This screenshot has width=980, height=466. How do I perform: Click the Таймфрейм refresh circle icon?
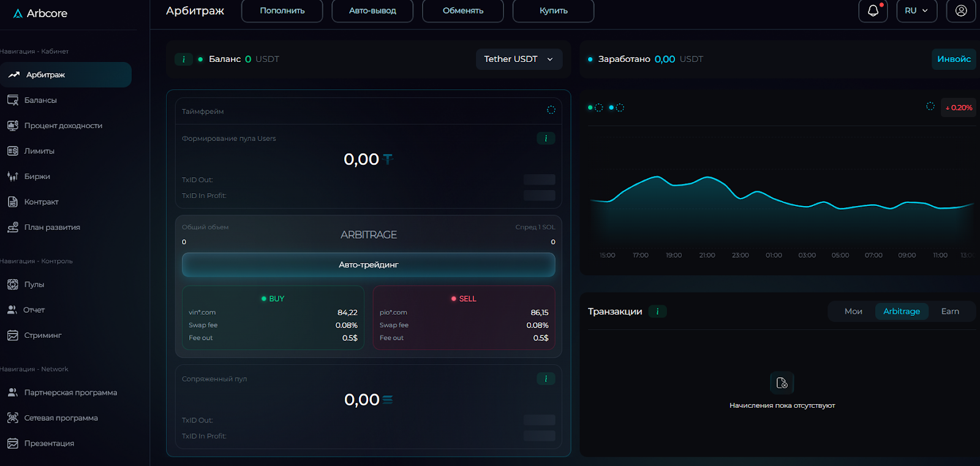(551, 110)
